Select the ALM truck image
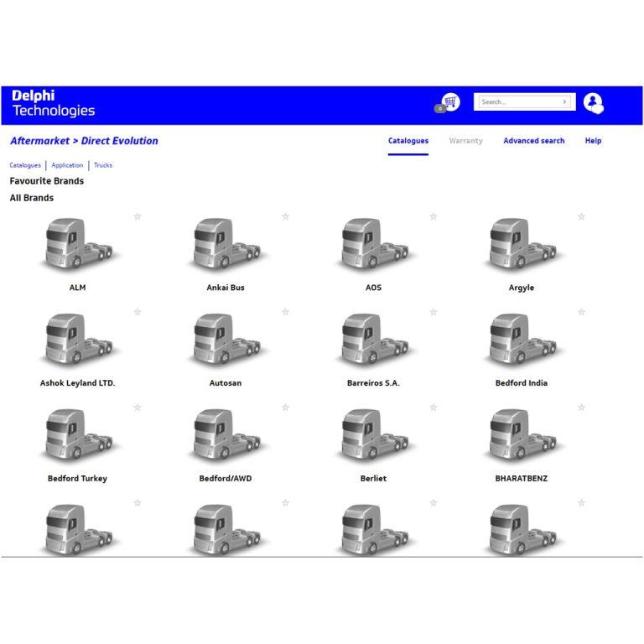Viewport: 644px width, 644px height. click(79, 243)
